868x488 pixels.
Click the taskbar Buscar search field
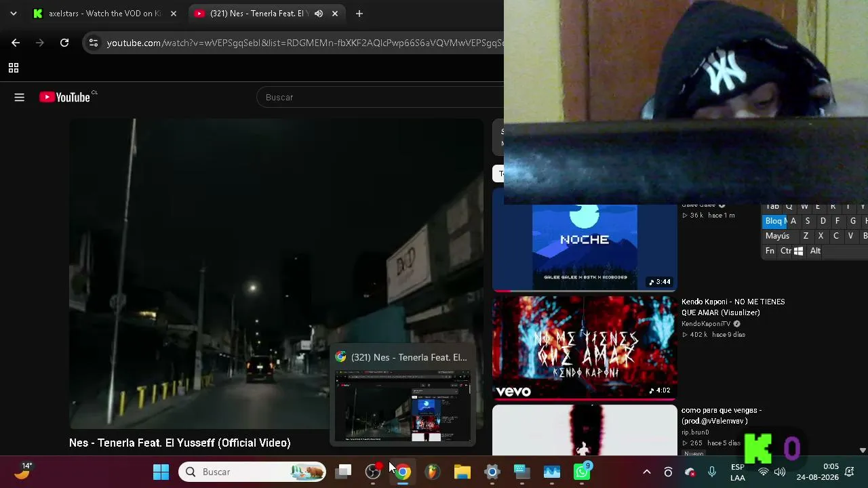point(252,472)
